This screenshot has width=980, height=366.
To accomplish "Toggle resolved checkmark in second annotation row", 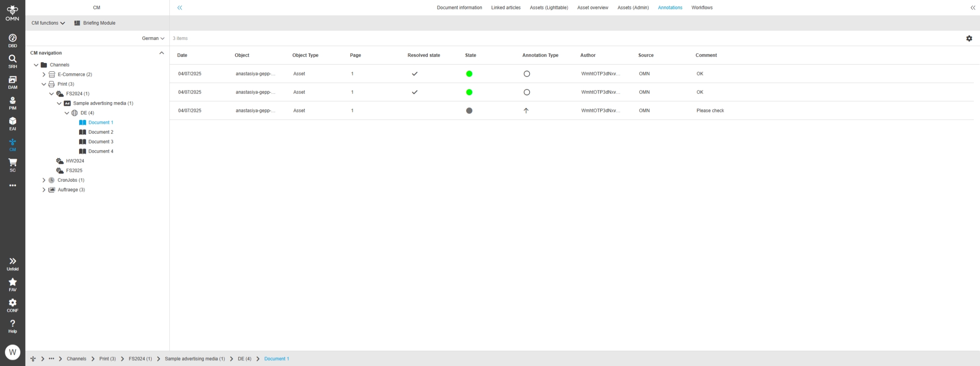I will coord(414,92).
